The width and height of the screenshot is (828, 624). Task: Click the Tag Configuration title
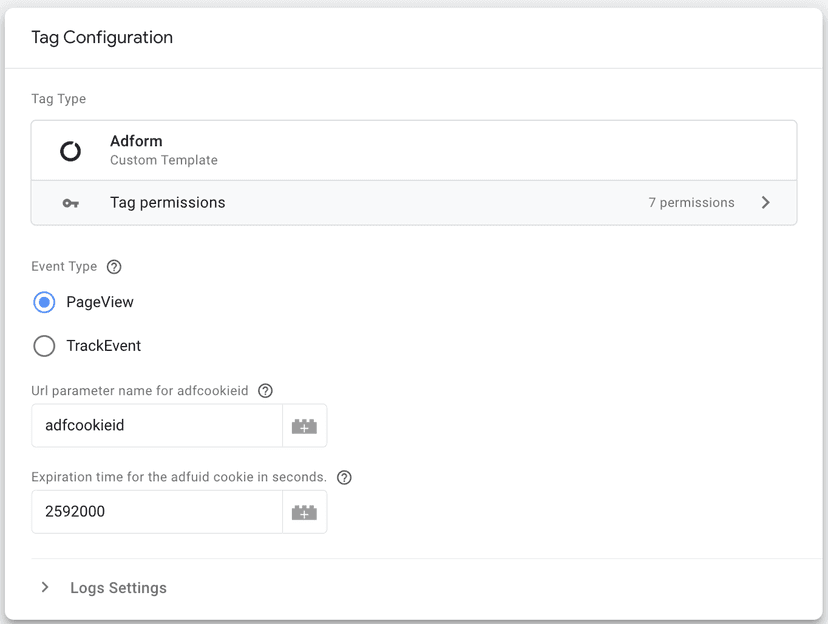[101, 37]
